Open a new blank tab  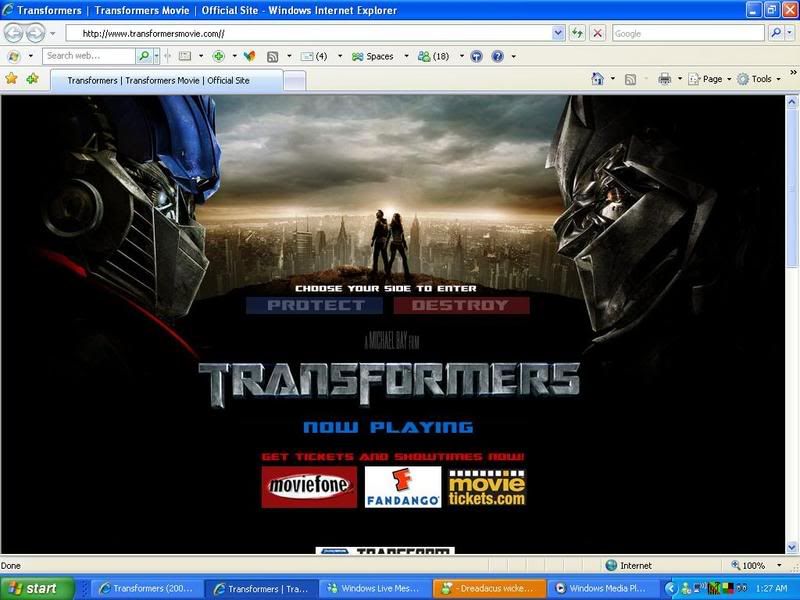[294, 81]
